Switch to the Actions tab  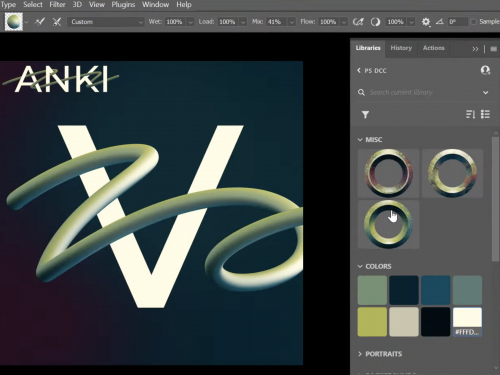(433, 48)
